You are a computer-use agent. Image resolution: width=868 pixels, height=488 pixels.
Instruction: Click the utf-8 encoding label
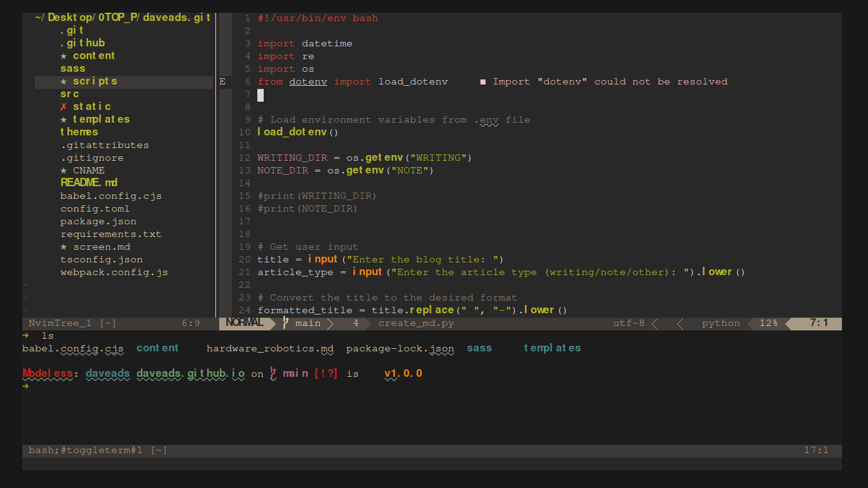[x=629, y=323]
